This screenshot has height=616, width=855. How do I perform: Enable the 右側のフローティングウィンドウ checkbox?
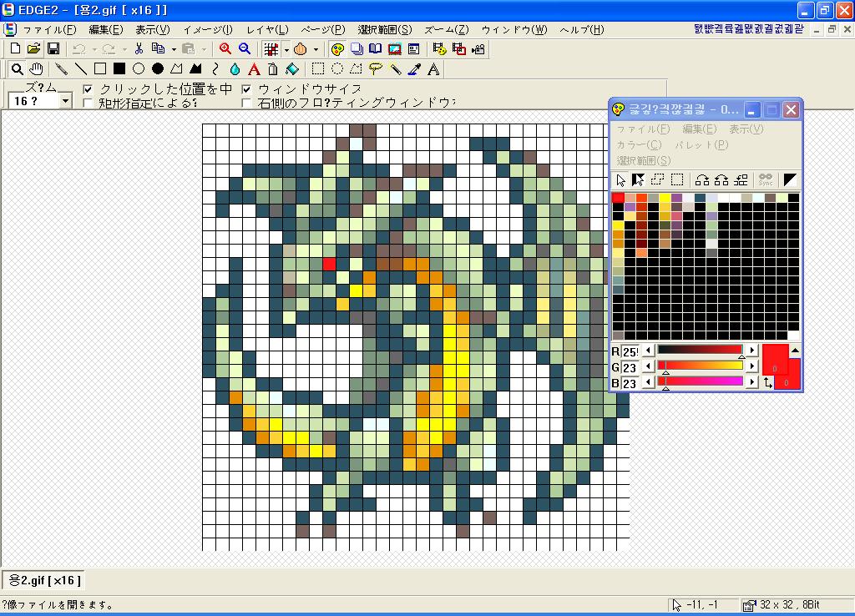tap(246, 103)
